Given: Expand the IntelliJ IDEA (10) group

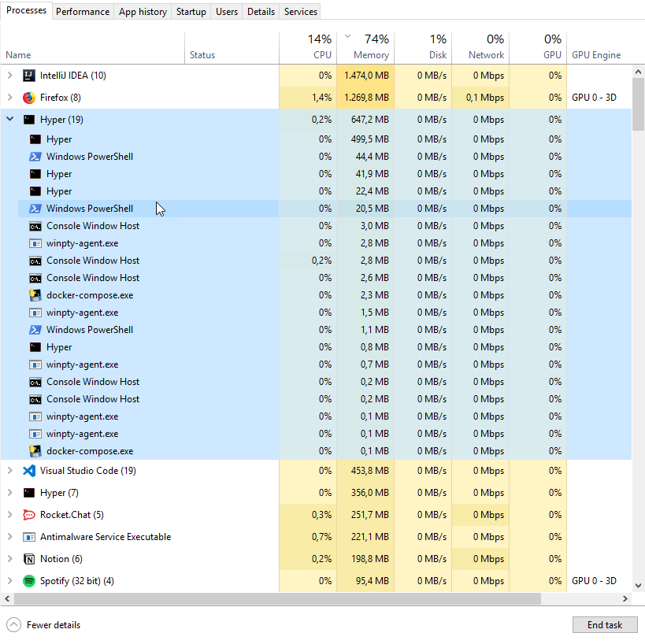Looking at the screenshot, I should (x=10, y=76).
